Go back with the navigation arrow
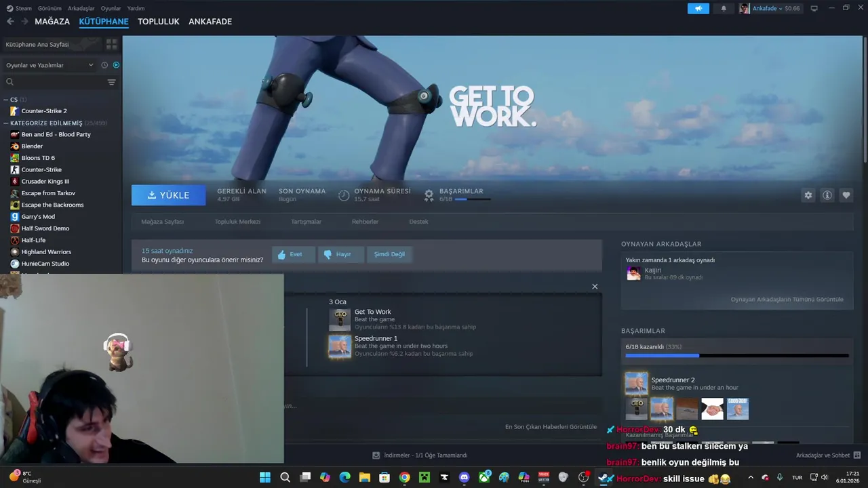This screenshot has width=868, height=488. (x=10, y=22)
